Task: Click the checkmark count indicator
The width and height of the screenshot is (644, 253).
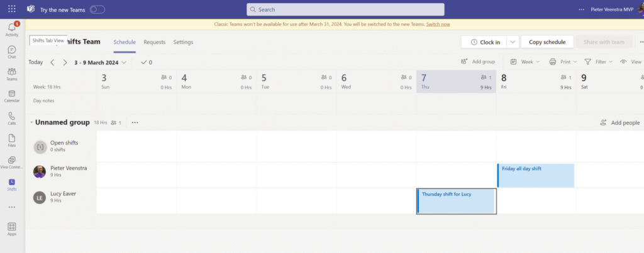Action: tap(146, 62)
